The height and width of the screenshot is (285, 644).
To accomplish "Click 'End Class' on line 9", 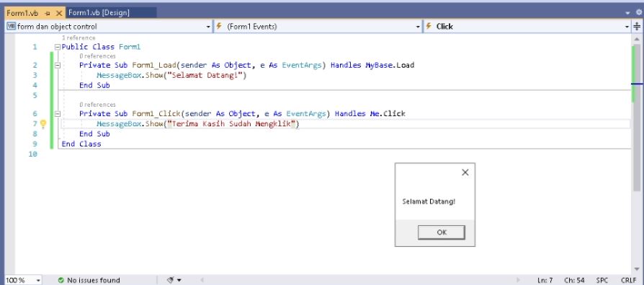I will pyautogui.click(x=81, y=144).
